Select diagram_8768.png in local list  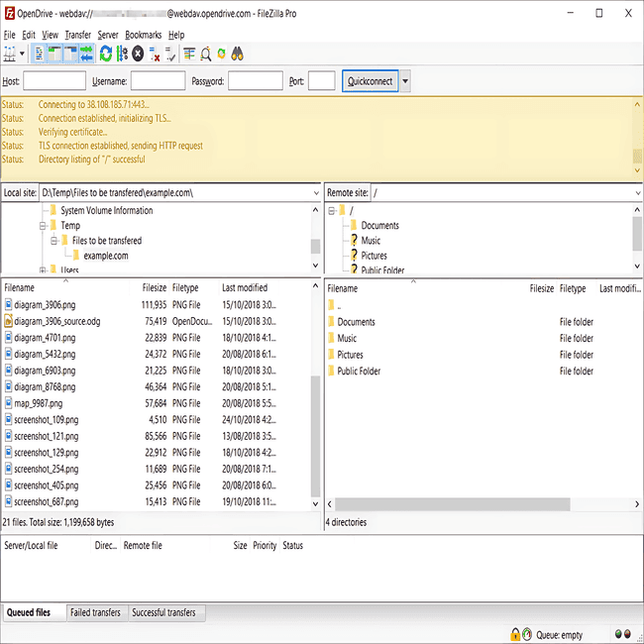coord(45,386)
